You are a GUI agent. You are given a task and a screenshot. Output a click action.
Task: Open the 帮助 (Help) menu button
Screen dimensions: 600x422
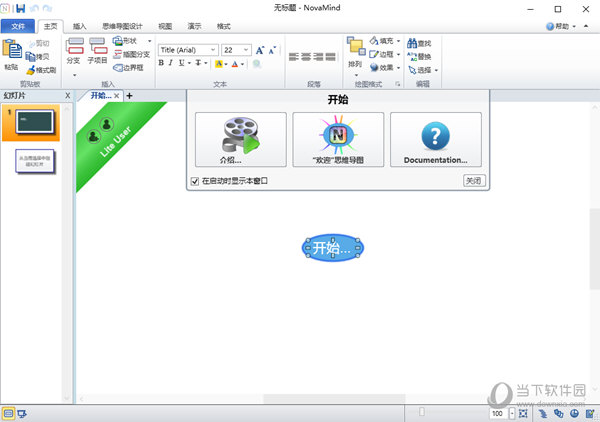[x=561, y=26]
